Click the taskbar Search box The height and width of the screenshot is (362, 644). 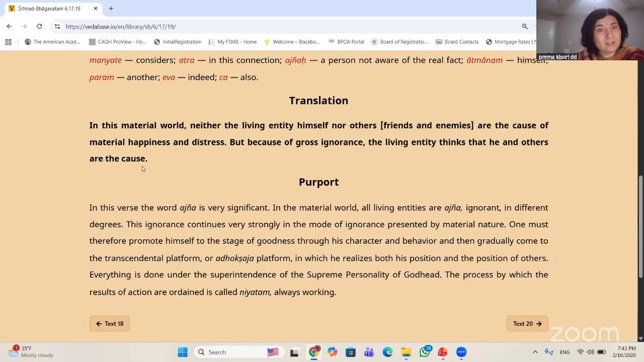click(x=238, y=352)
